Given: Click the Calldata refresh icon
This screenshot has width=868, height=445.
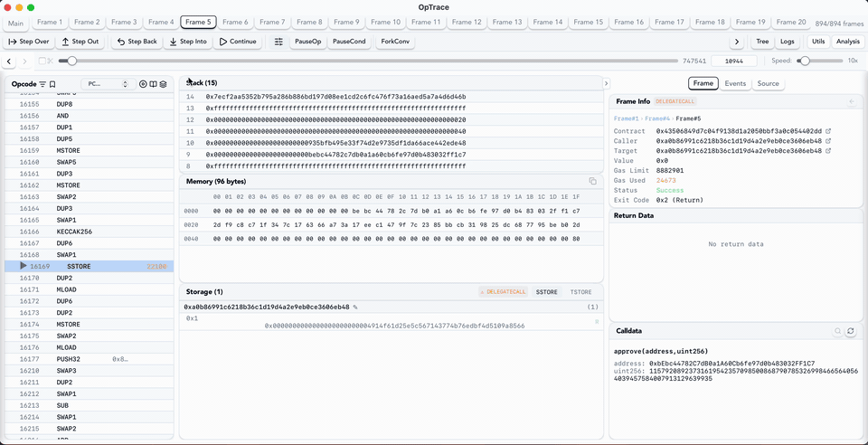Looking at the screenshot, I should 850,331.
